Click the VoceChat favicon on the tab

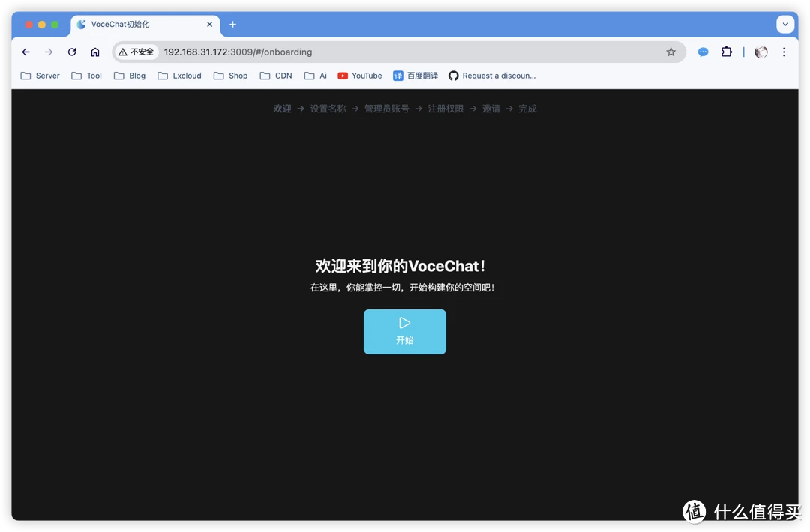pos(80,24)
